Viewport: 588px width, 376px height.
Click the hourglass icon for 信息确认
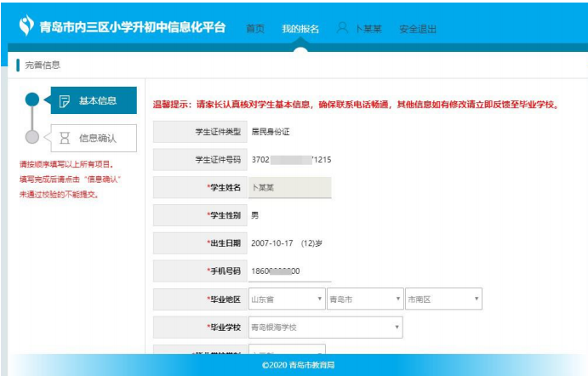(64, 137)
